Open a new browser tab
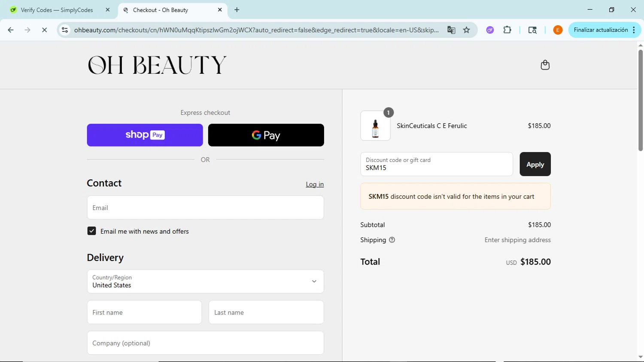The image size is (644, 362). click(x=237, y=10)
